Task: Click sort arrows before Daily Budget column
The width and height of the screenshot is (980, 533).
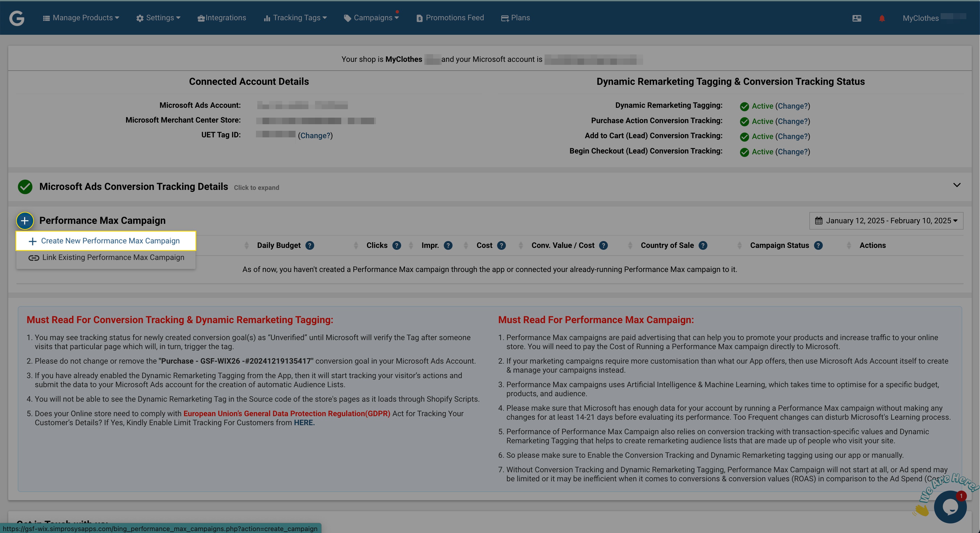Action: 247,245
